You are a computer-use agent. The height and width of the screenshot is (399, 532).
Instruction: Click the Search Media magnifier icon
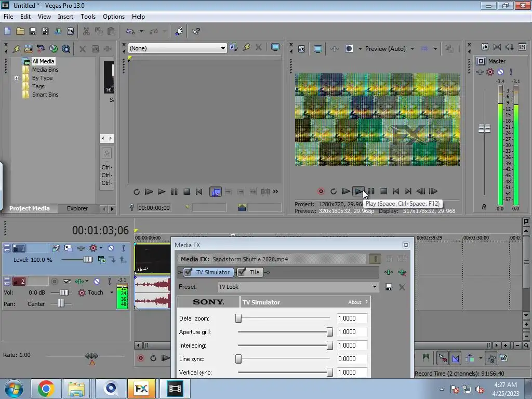click(x=66, y=49)
